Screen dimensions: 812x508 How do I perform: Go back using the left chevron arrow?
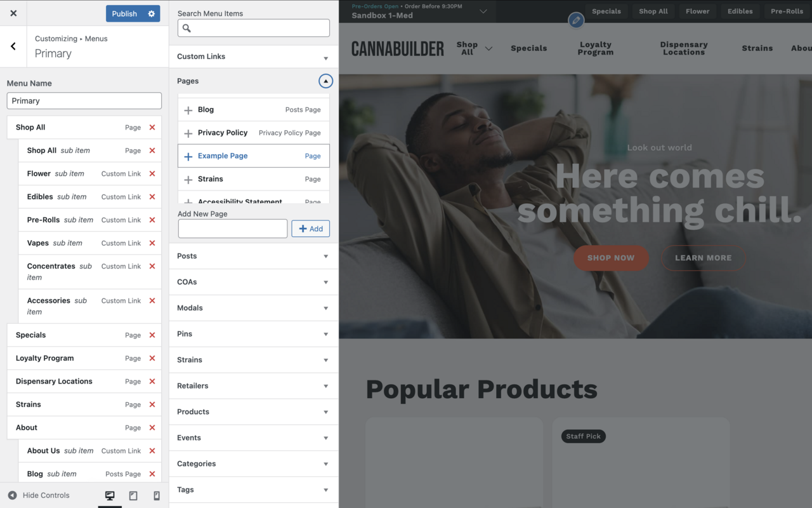[x=13, y=46]
